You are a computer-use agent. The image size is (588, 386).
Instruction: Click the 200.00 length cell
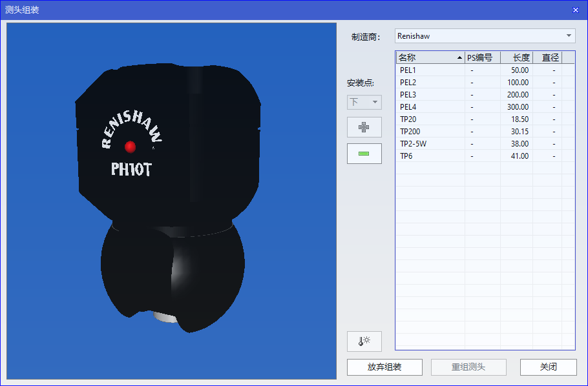coord(517,95)
